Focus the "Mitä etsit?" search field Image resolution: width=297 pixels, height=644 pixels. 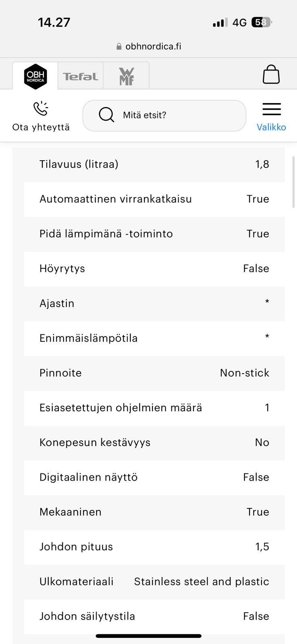(x=177, y=115)
